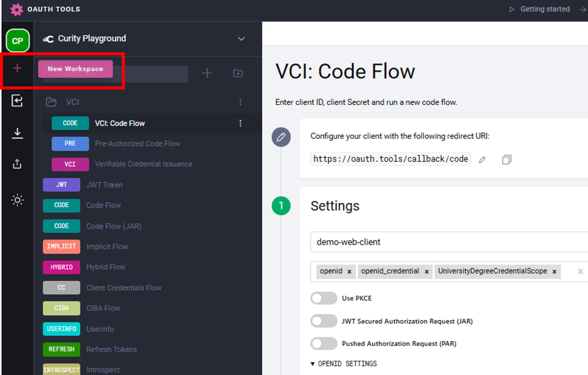Collapse the OPENID SETTINGS section

[344, 364]
